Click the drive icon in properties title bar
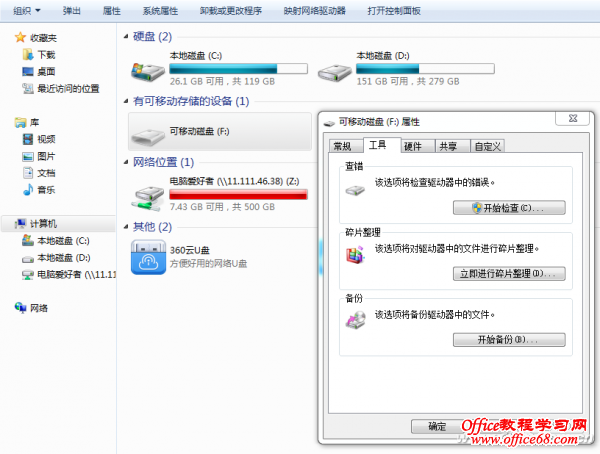 tap(329, 123)
